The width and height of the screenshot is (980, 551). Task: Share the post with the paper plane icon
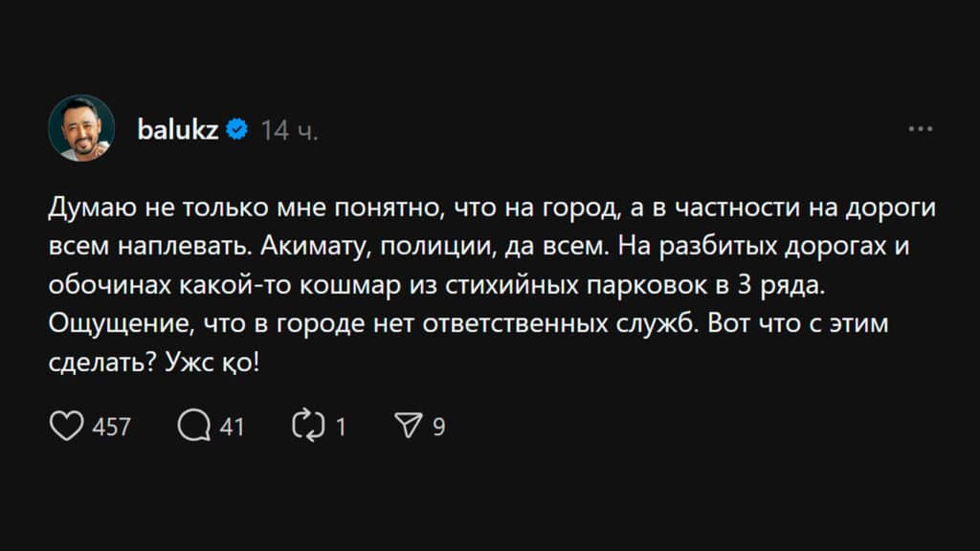point(409,427)
